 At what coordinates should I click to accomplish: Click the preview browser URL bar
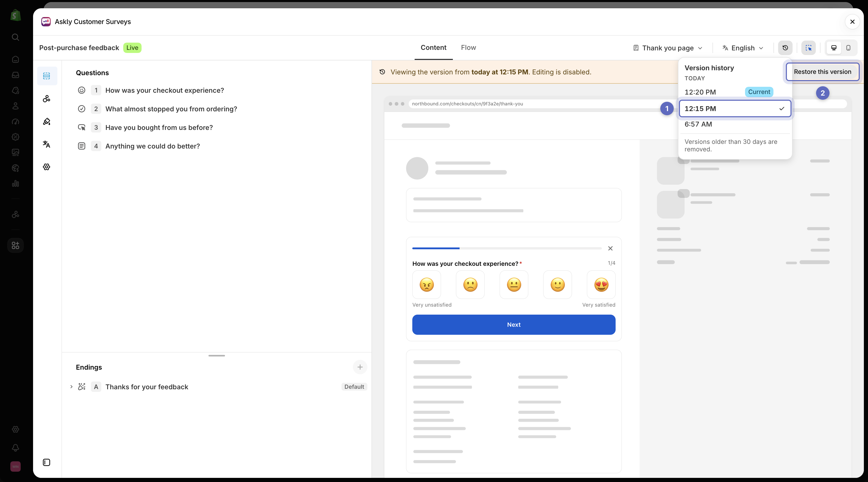coord(627,104)
